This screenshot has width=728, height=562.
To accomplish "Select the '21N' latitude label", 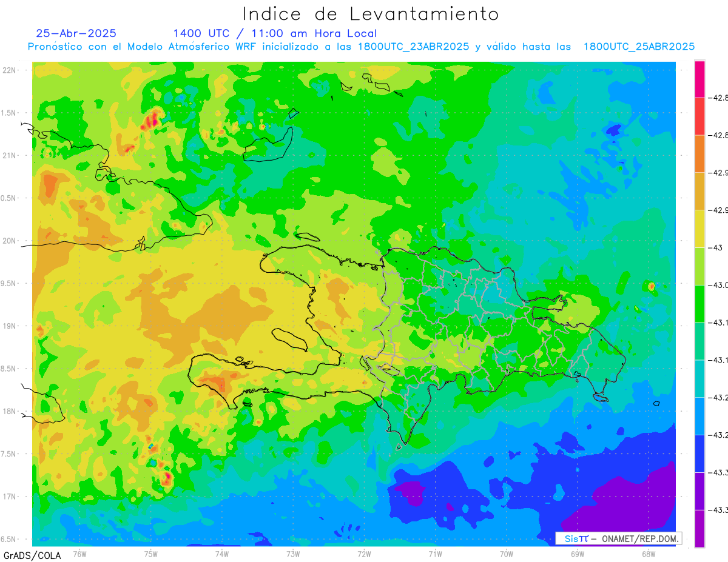I will pyautogui.click(x=10, y=155).
